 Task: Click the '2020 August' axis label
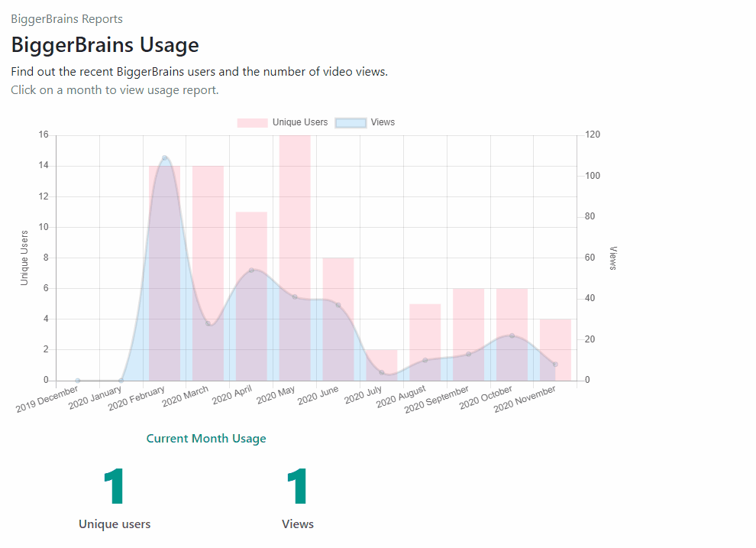401,397
